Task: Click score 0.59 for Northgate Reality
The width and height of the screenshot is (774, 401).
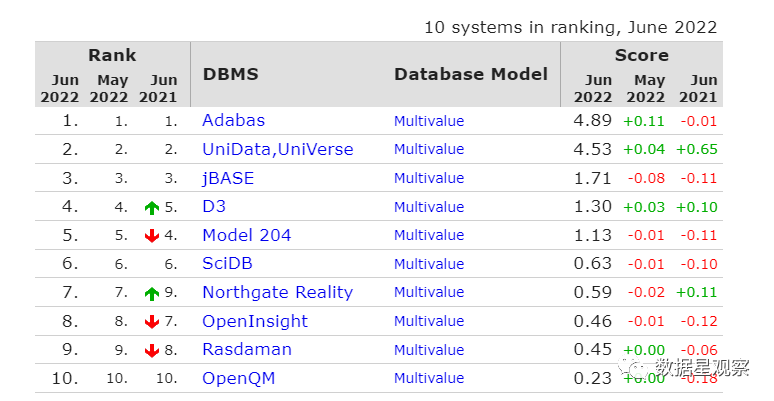Action: [592, 292]
